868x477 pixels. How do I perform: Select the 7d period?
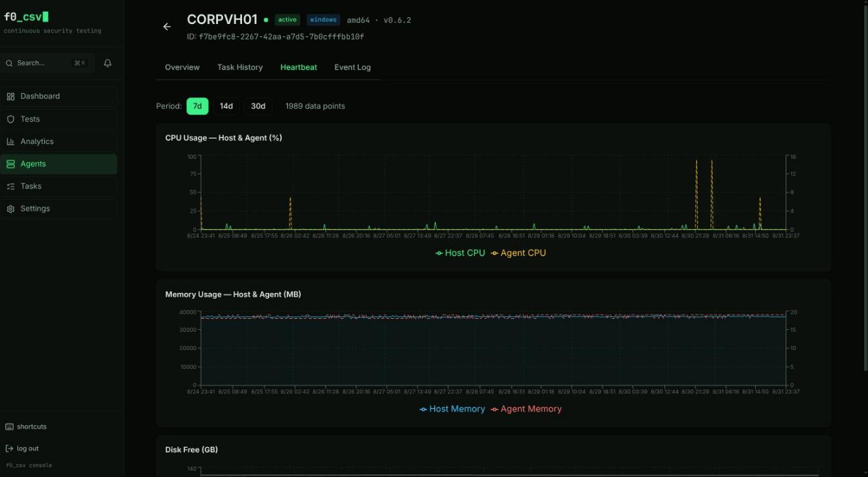coord(197,106)
